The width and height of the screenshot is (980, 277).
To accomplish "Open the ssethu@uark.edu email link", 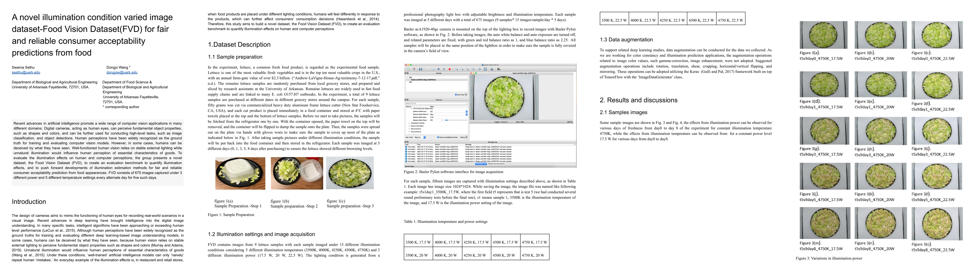I will pyautogui.click(x=26, y=72).
